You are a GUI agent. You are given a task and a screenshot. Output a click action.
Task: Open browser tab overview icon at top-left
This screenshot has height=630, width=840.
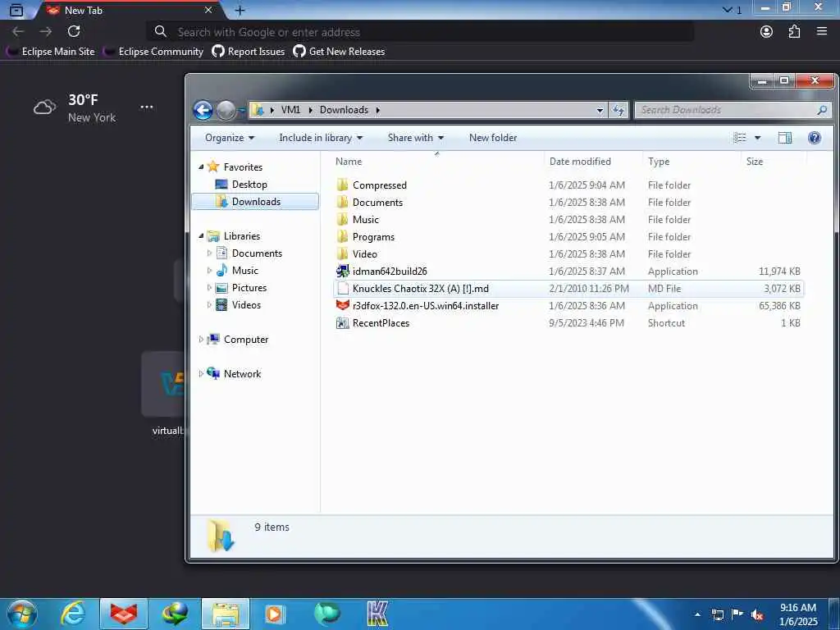coord(16,10)
